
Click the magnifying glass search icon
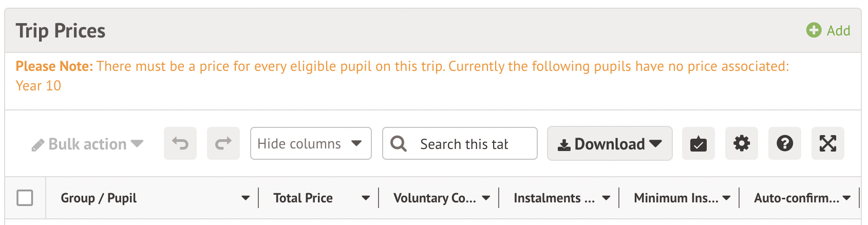click(x=399, y=143)
